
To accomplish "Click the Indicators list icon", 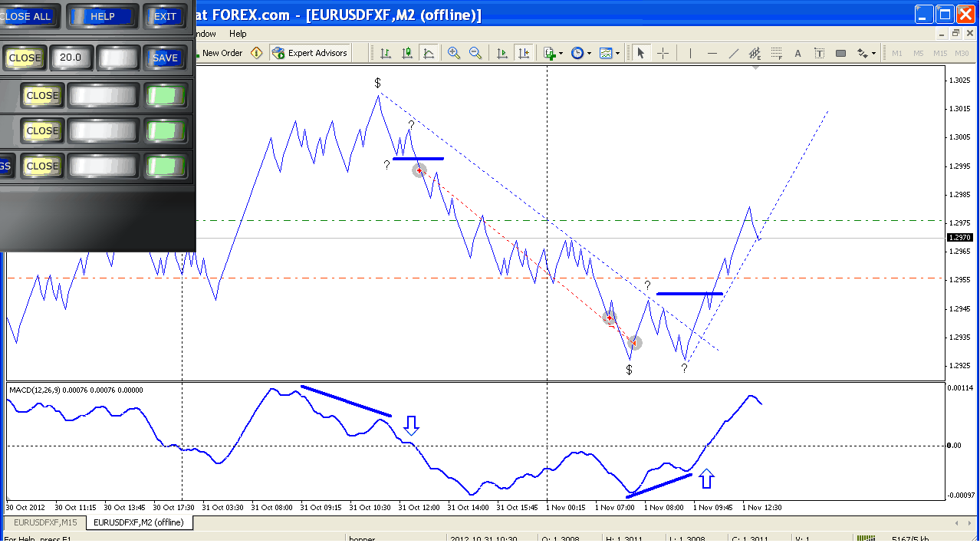I will click(x=549, y=53).
